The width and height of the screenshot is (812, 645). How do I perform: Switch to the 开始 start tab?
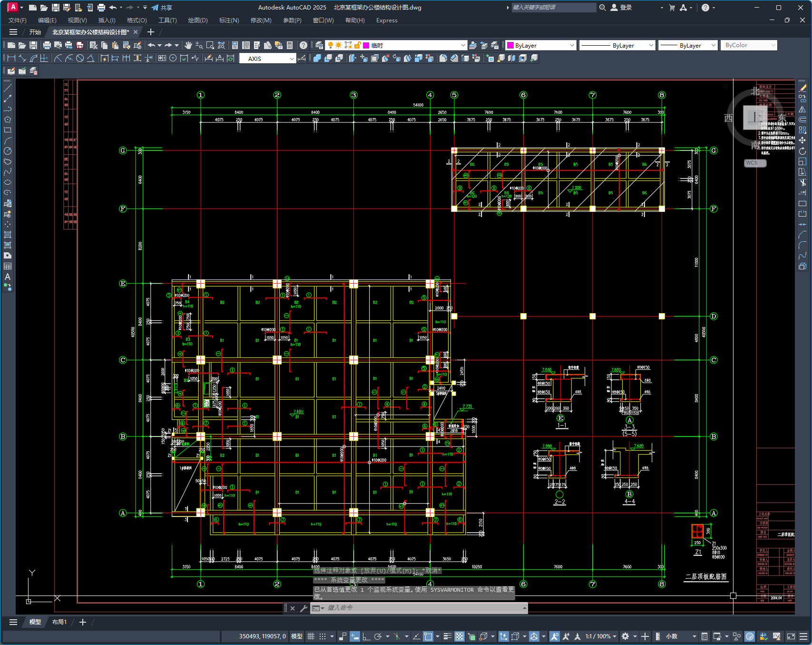point(35,32)
